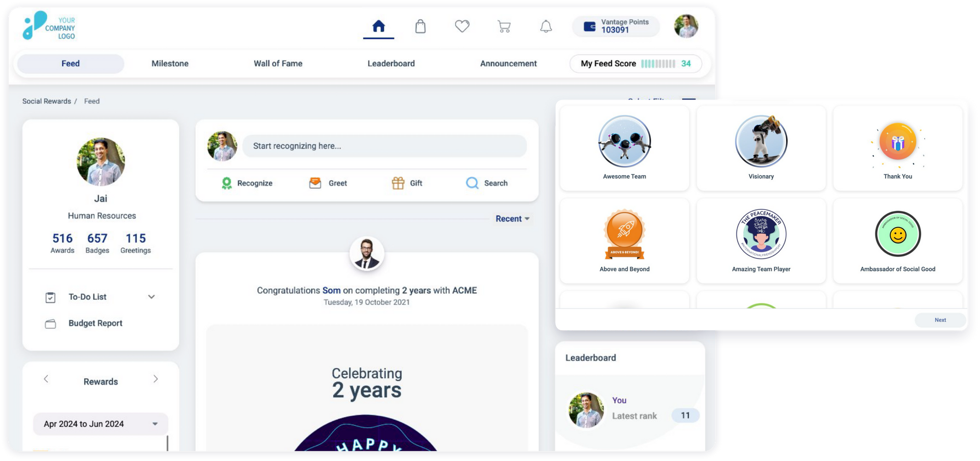Click the heart wishlist icon

[x=462, y=26]
